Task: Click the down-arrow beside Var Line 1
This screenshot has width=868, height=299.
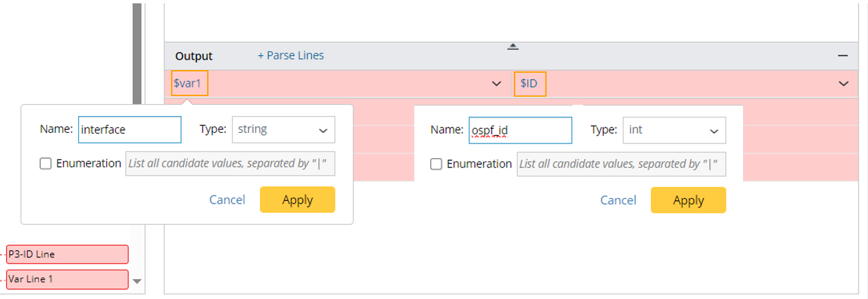Action: point(137,281)
